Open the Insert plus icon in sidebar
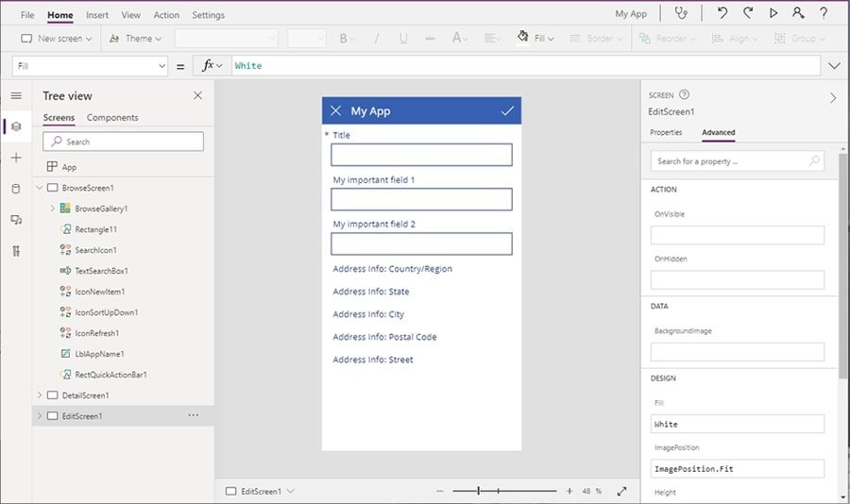 click(x=16, y=158)
